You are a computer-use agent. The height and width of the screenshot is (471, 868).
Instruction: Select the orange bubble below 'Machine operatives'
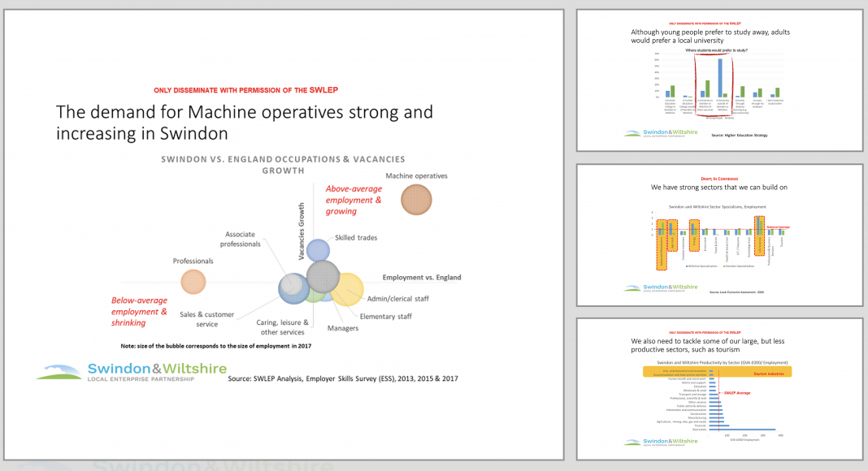point(416,200)
